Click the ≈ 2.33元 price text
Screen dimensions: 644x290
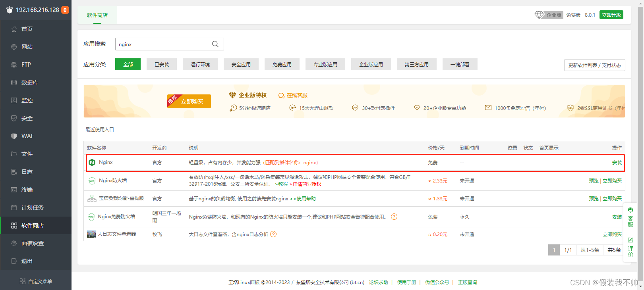coord(438,181)
